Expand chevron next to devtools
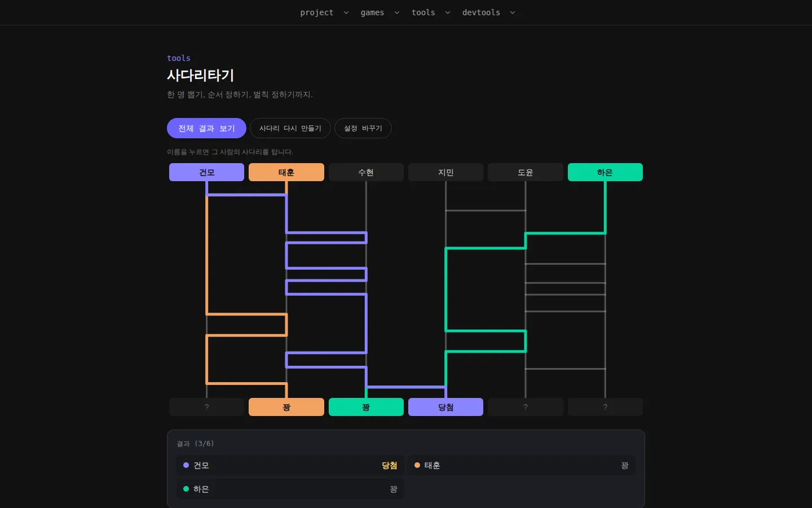Screen dimensions: 812x508 tap(512, 12)
